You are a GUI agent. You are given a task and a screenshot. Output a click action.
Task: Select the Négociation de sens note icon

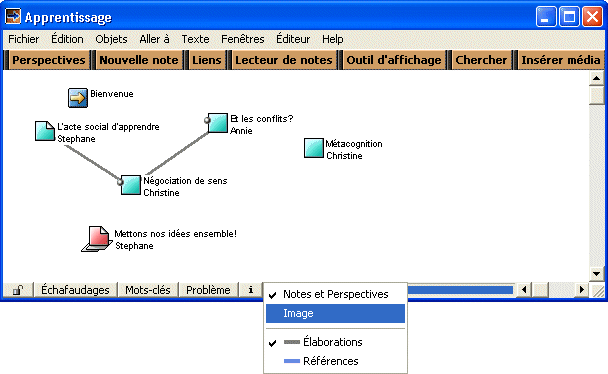(x=131, y=185)
